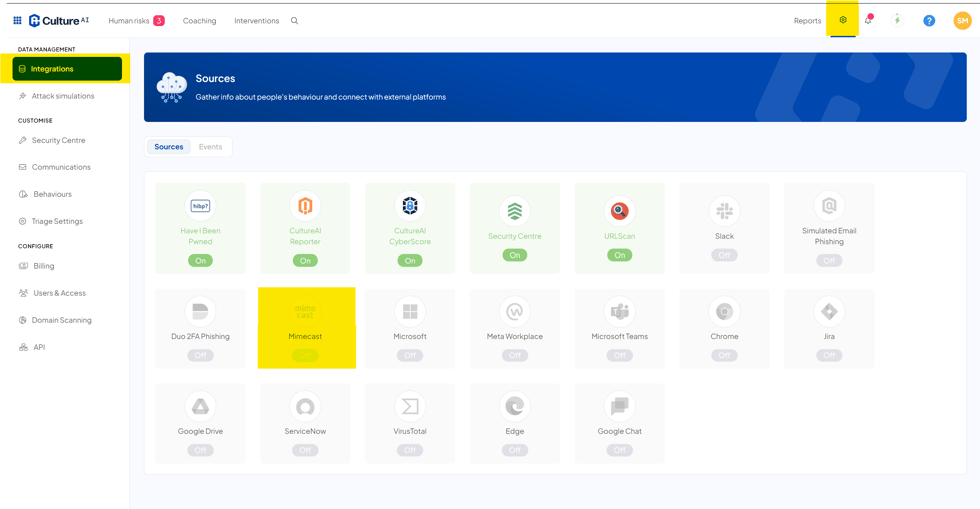Screen dimensions: 980x509
Task: Open the notifications bell
Action: point(868,21)
